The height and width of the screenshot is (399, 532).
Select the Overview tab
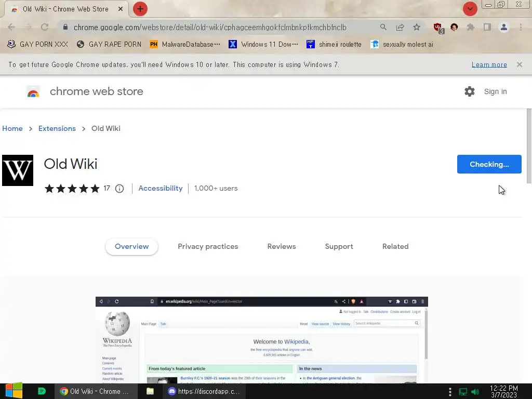pyautogui.click(x=131, y=247)
